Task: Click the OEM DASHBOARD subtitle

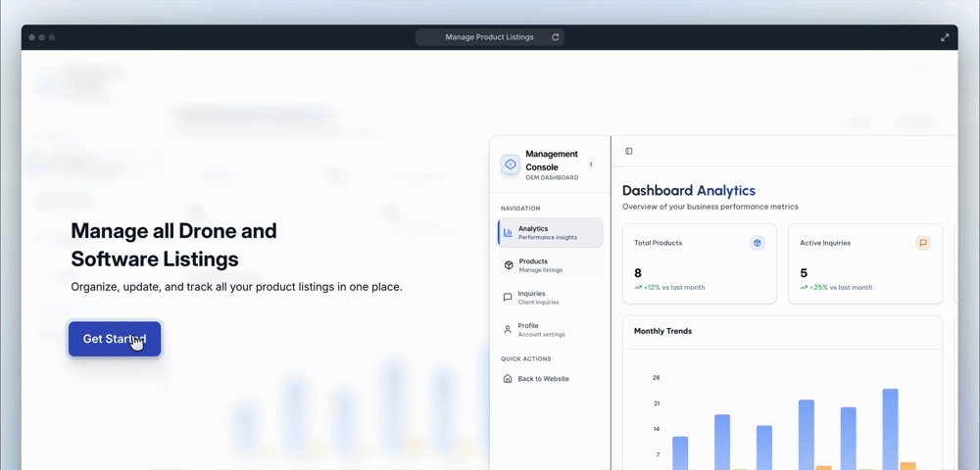Action: pyautogui.click(x=552, y=178)
